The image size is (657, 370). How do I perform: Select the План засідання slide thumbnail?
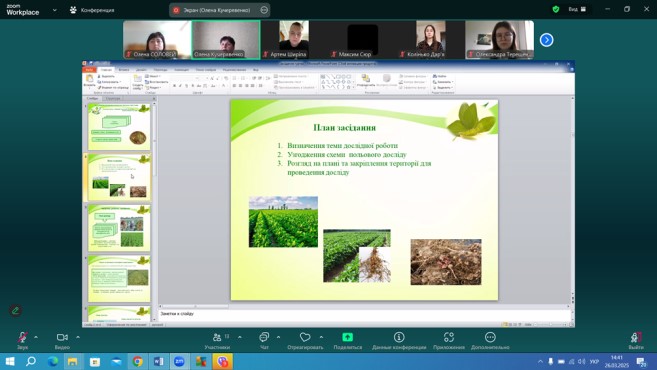tap(119, 177)
